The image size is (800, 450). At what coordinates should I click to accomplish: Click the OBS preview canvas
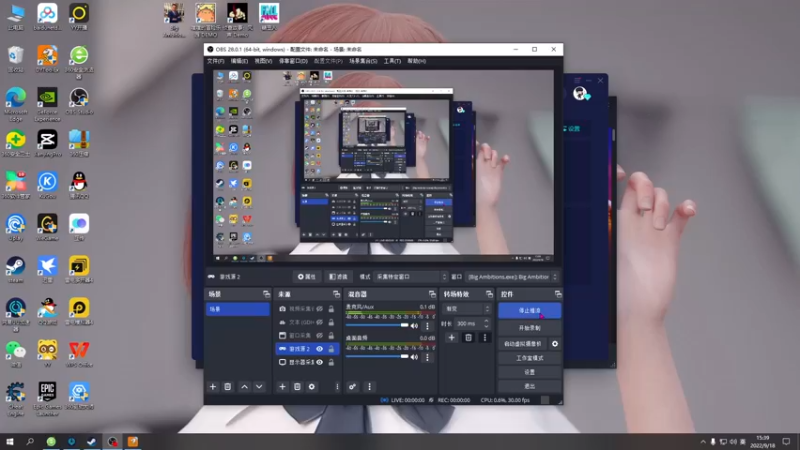(x=383, y=165)
